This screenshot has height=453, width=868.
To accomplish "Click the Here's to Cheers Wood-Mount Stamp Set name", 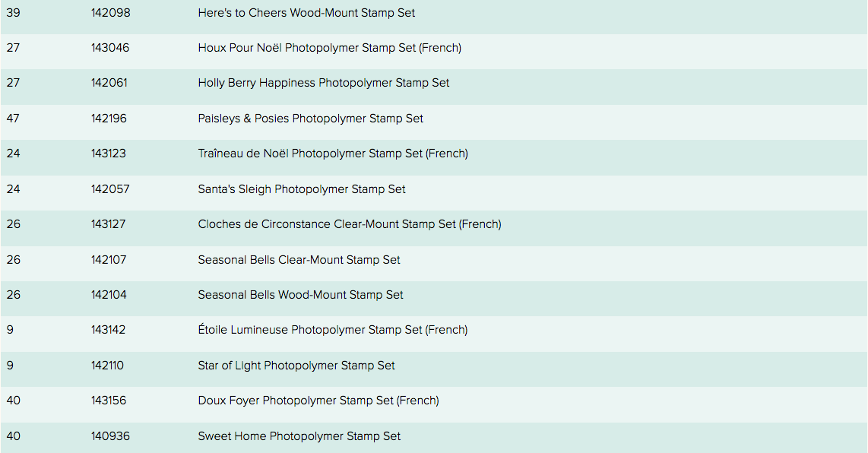I will coord(306,13).
